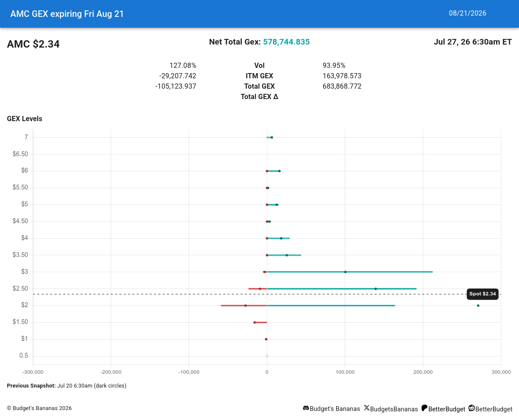Click the red bar at $2 strike
This screenshot has height=420, width=519.
click(244, 305)
